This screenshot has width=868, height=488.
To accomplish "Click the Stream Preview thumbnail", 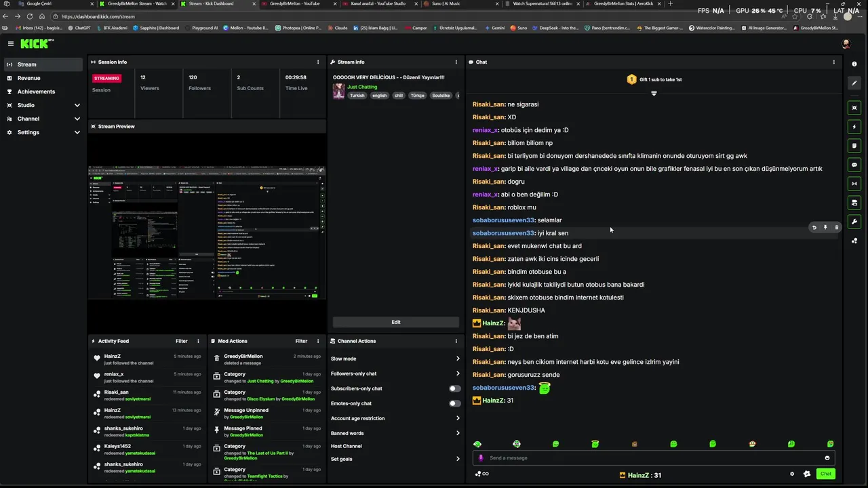I will (x=207, y=232).
